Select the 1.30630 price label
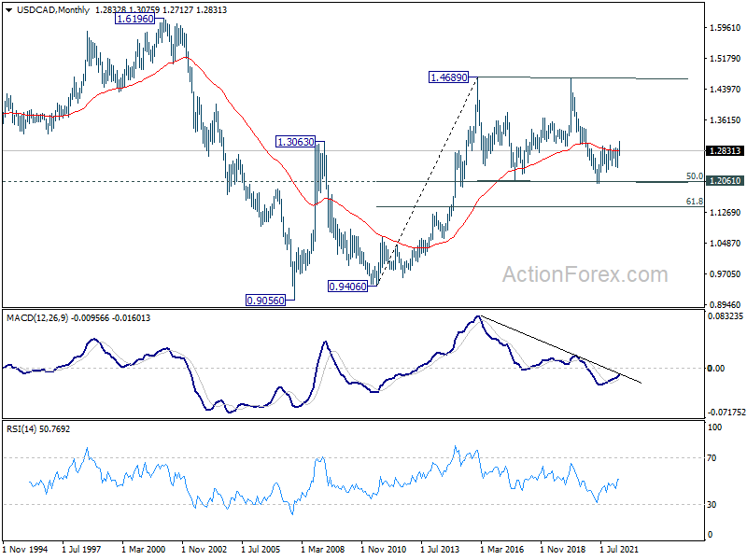The width and height of the screenshot is (747, 560). (296, 142)
